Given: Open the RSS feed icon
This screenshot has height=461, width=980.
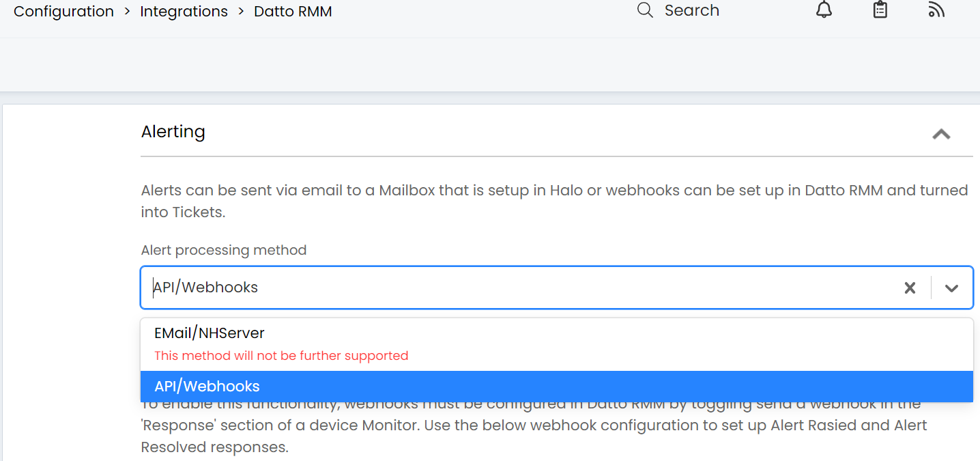Looking at the screenshot, I should tap(936, 10).
